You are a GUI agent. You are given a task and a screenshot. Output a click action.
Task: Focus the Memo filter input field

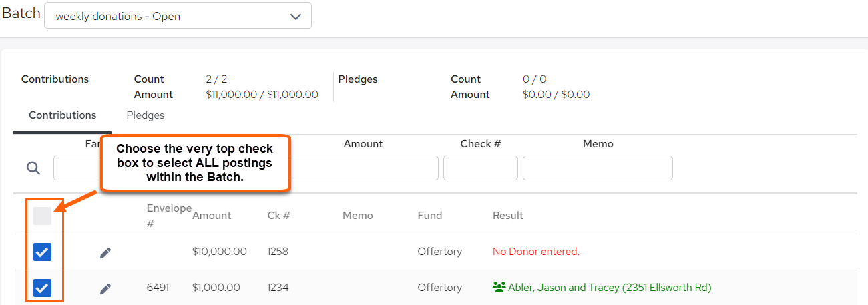click(598, 168)
